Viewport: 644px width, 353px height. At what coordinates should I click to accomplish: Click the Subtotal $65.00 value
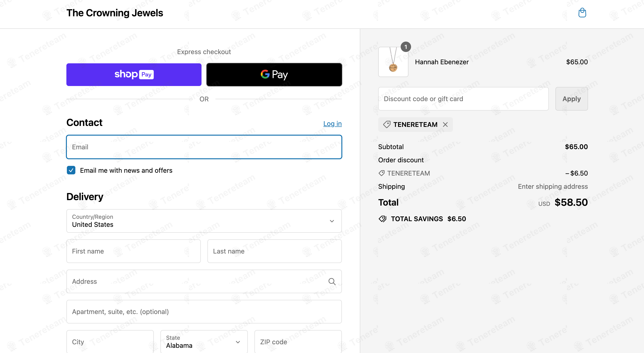576,147
